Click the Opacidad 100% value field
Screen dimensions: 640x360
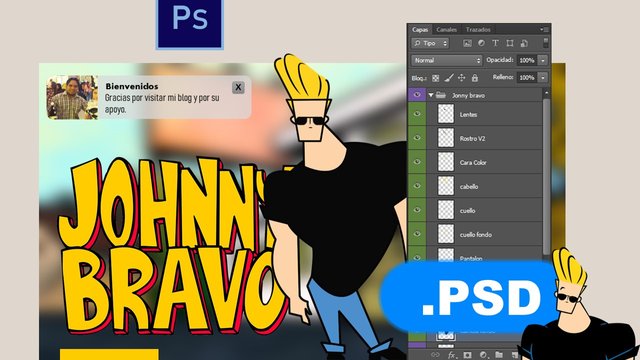[x=527, y=60]
